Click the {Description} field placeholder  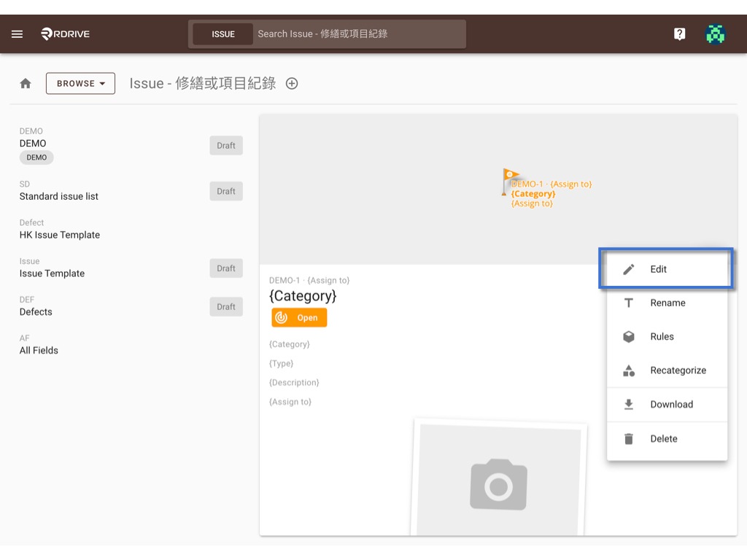point(294,382)
